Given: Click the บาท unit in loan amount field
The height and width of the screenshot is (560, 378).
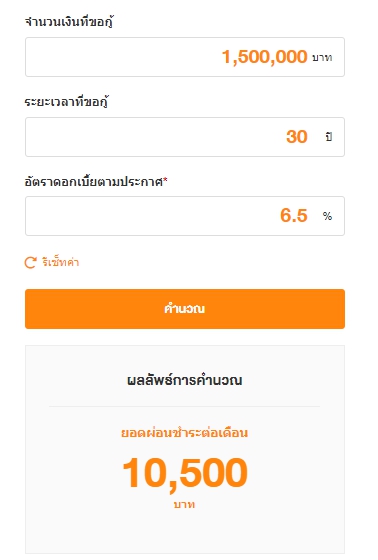Looking at the screenshot, I should click(322, 58).
